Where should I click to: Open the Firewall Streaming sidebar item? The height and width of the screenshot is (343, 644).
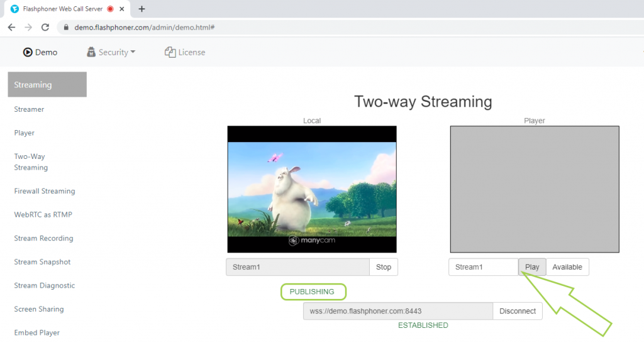45,191
